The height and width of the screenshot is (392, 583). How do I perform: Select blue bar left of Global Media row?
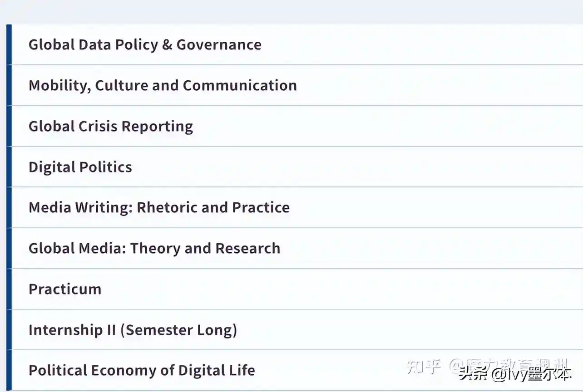[9, 248]
